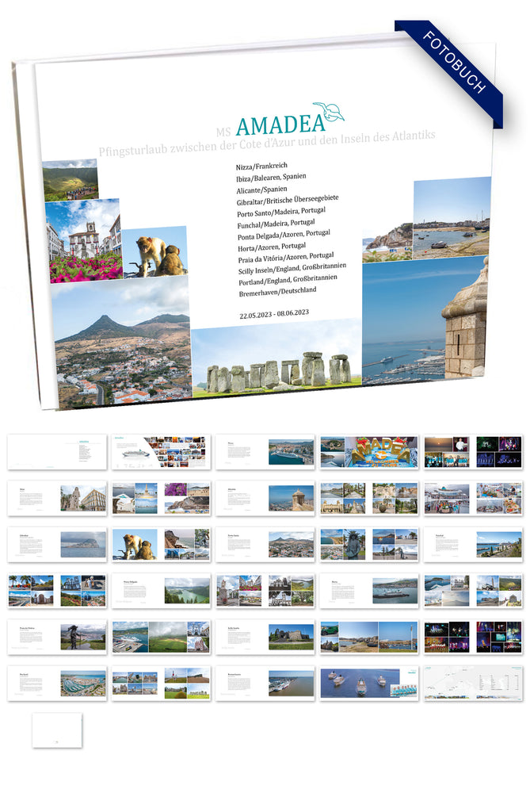This screenshot has height=812, width=530.
Task: Open the Gibraltar rock page spread
Action: 57,544
